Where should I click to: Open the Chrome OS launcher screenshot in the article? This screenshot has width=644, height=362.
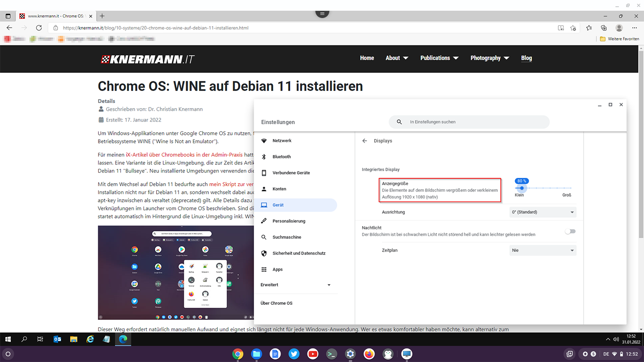coord(176,273)
